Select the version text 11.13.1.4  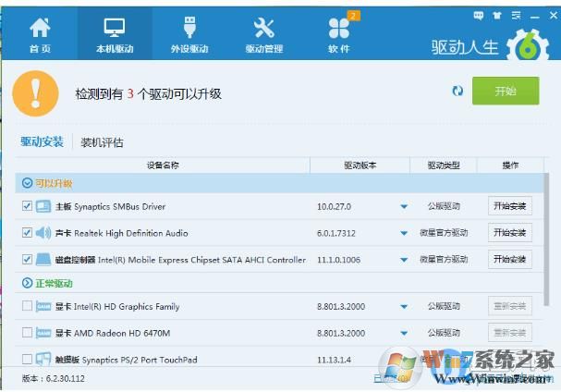pyautogui.click(x=334, y=360)
